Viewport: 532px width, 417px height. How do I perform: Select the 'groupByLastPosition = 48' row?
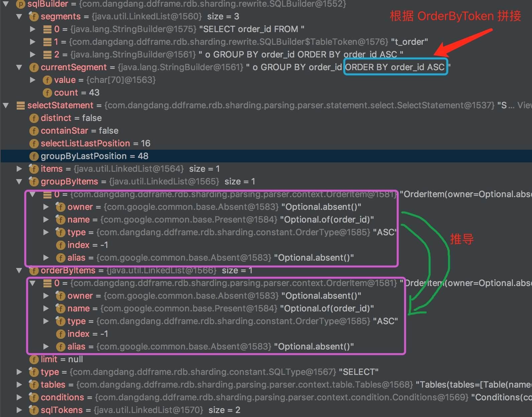[x=266, y=156]
